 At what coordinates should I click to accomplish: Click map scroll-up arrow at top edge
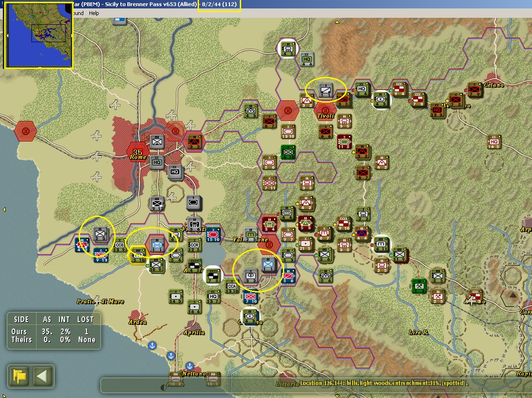[x=337, y=22]
